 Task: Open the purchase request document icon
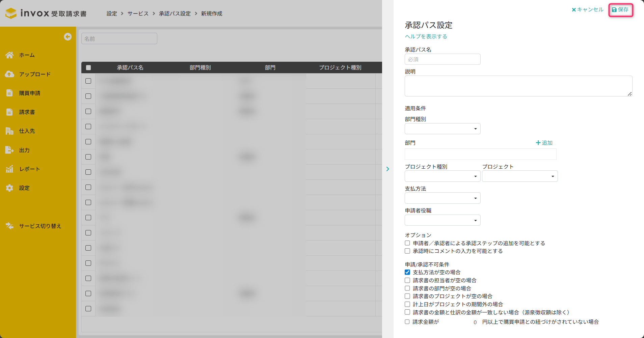click(9, 93)
